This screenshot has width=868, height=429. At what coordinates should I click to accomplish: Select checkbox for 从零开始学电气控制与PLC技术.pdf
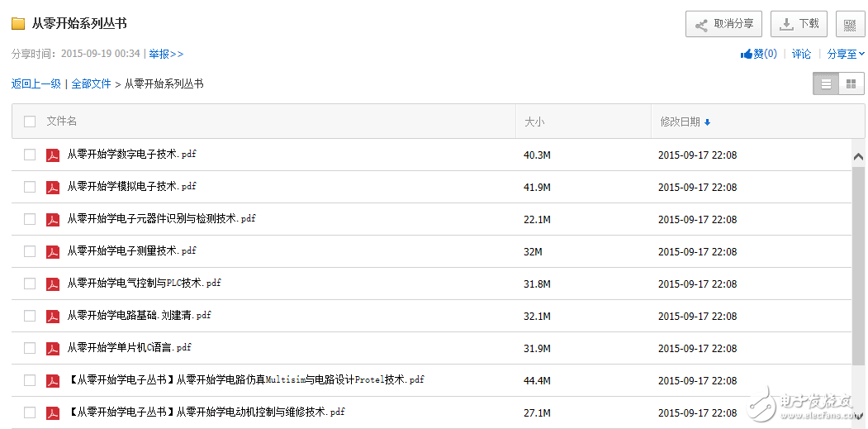coord(30,284)
